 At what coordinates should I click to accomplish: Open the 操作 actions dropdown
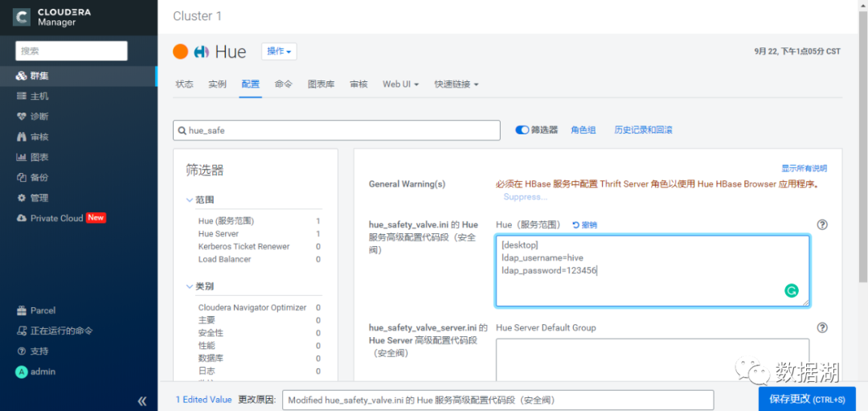[x=279, y=51]
